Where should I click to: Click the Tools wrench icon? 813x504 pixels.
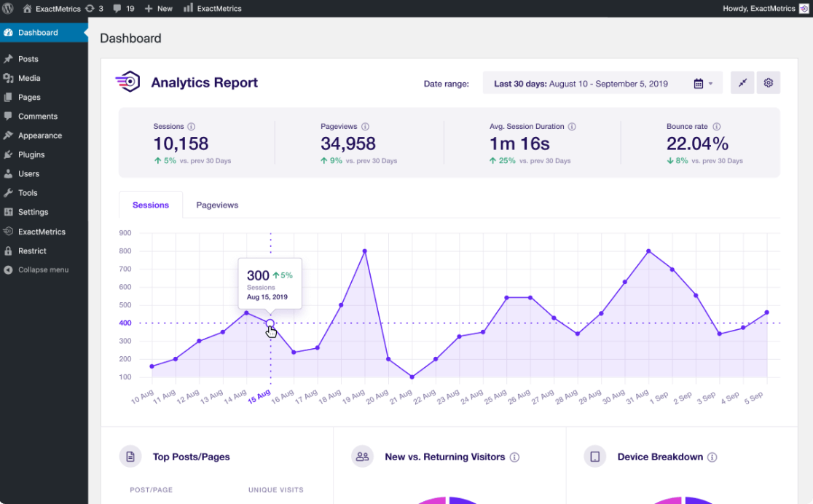pyautogui.click(x=8, y=192)
